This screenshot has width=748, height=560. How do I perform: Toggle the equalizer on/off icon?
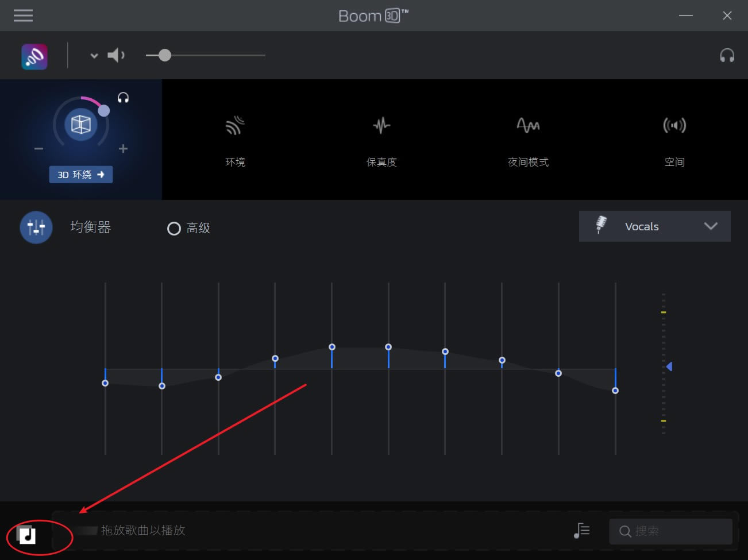(36, 227)
